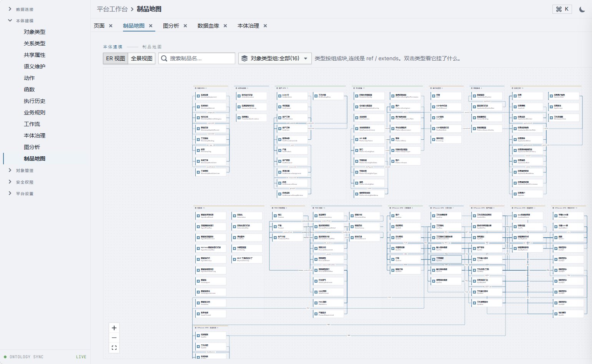Select the EventLog node icon
592x364 pixels.
434,139
